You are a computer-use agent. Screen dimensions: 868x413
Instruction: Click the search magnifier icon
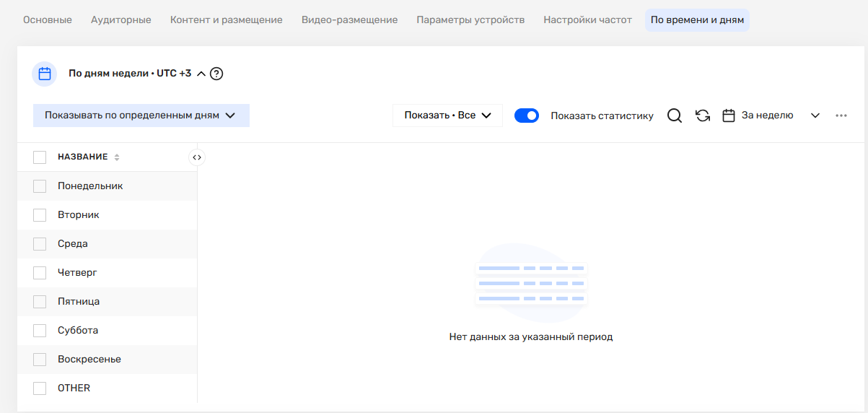tap(675, 116)
